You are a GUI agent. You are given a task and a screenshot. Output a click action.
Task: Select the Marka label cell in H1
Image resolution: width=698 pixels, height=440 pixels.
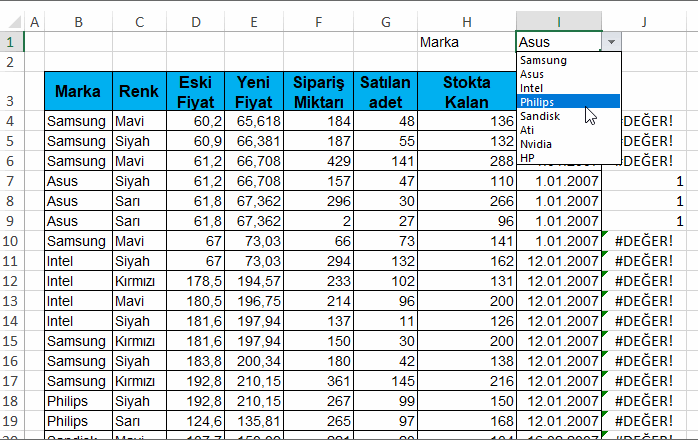point(467,42)
